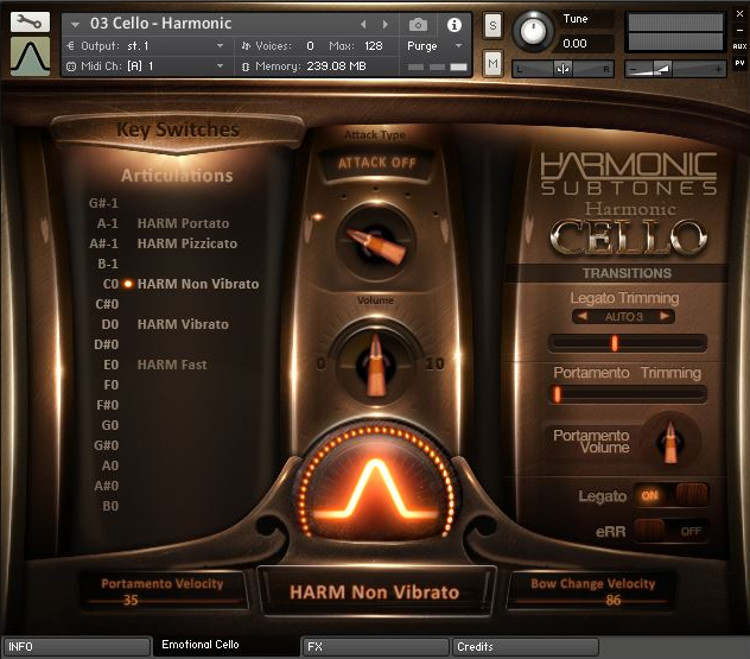Turn the Portamento Volume knob
Viewport: 750px width, 659px height.
pos(670,441)
